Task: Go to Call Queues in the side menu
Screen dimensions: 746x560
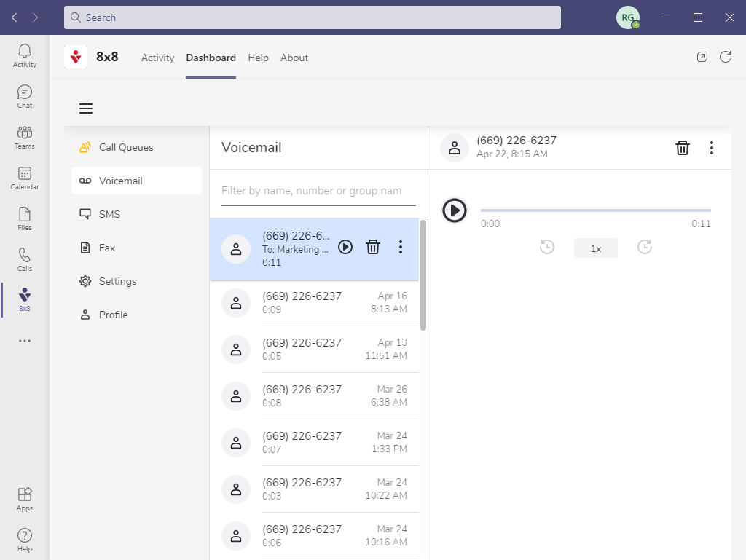Action: [x=126, y=147]
